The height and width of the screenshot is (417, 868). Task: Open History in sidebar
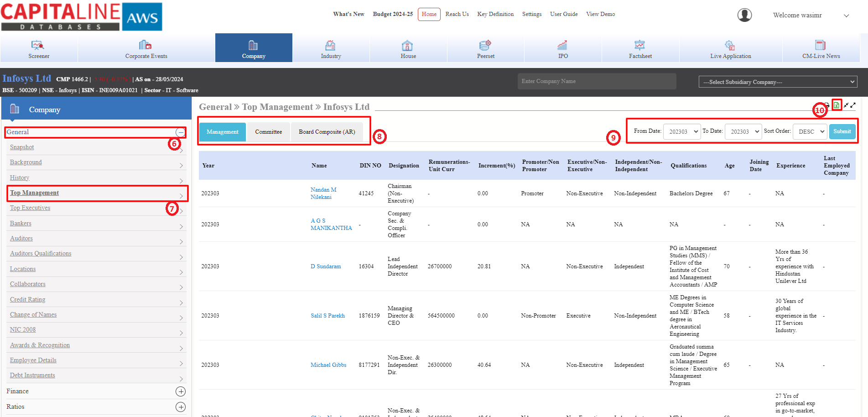(20, 178)
